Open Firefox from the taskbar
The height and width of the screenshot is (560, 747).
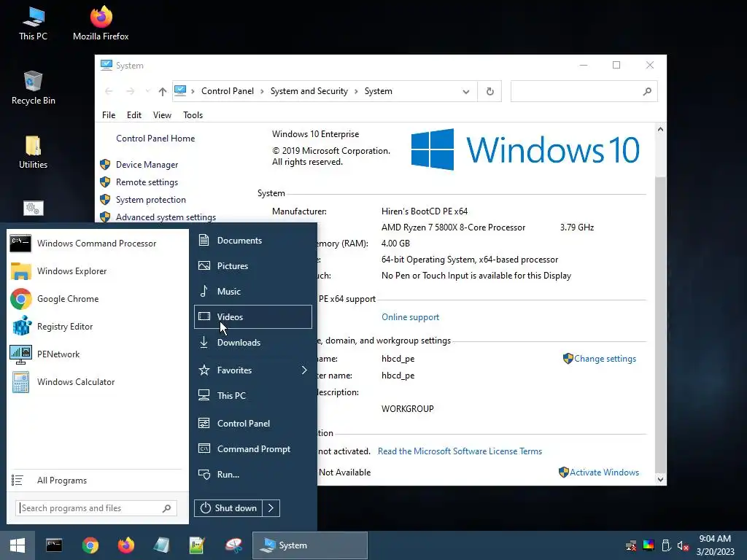click(x=126, y=545)
